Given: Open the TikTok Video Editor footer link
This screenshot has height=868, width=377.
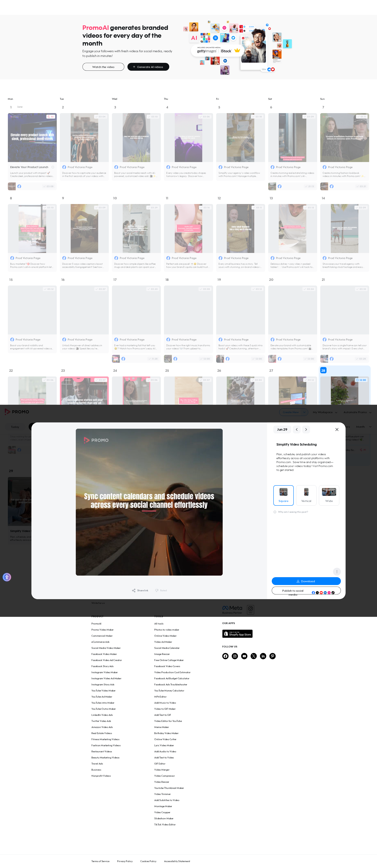Looking at the screenshot, I should tap(165, 825).
